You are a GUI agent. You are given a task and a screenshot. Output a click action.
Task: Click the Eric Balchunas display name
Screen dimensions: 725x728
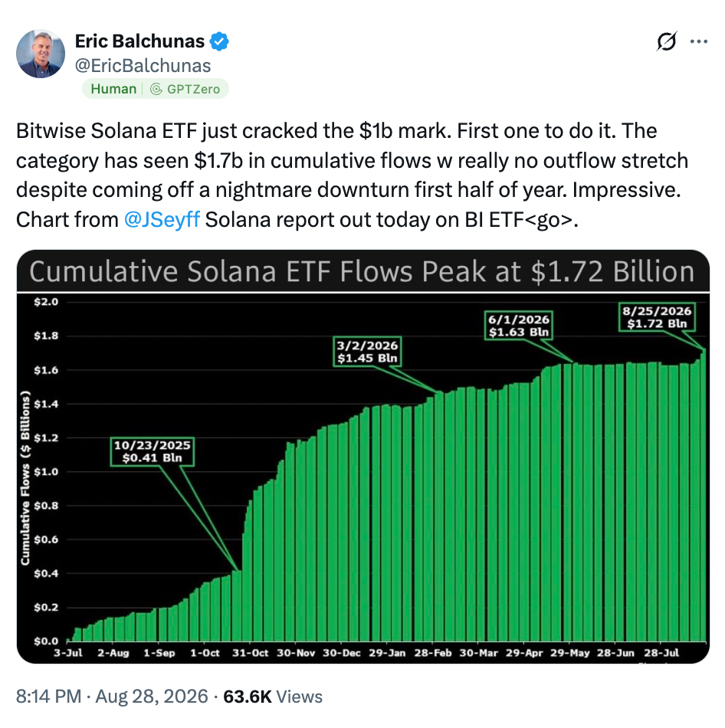coord(139,41)
